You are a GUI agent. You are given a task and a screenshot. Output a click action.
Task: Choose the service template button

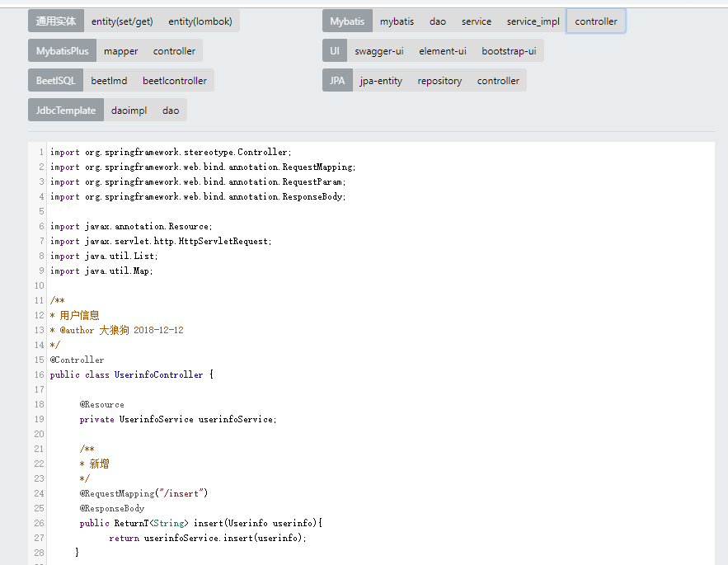(x=477, y=21)
